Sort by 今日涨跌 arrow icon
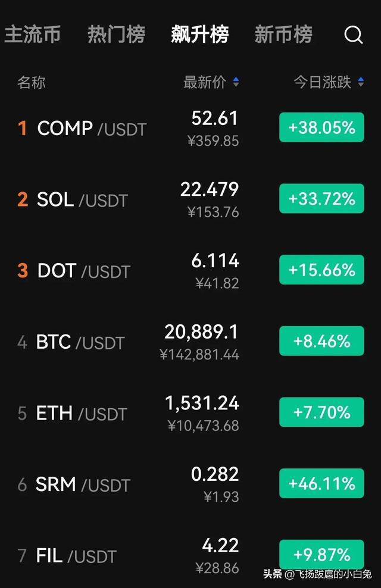Viewport: 381px width, 588px height. tap(361, 83)
